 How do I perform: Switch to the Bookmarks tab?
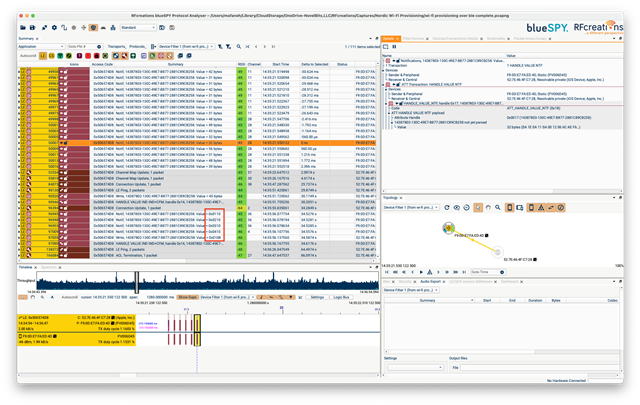(x=496, y=38)
